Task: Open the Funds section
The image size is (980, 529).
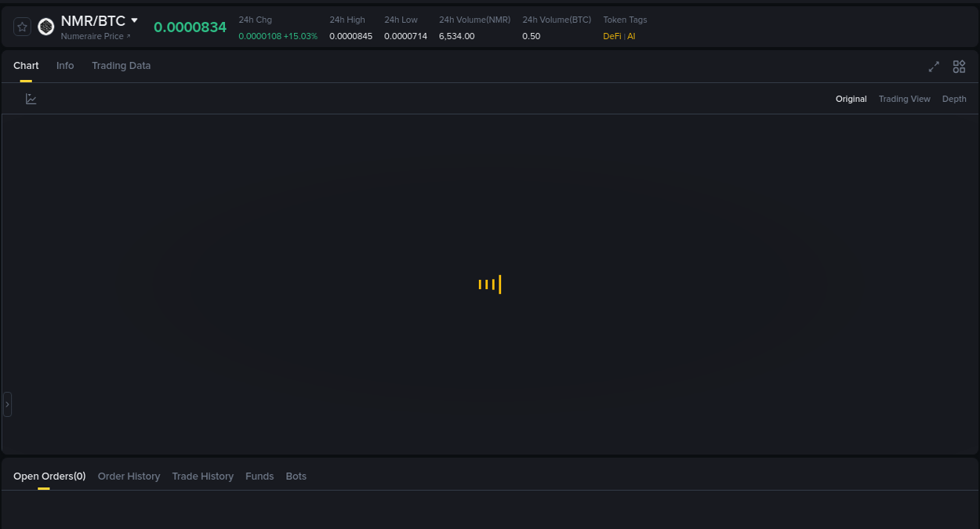Action: tap(260, 476)
